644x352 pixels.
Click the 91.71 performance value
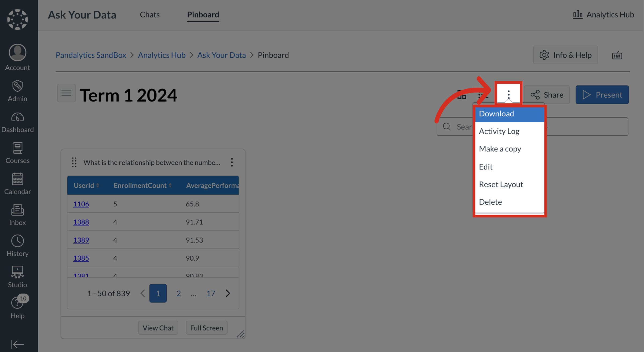click(x=194, y=222)
